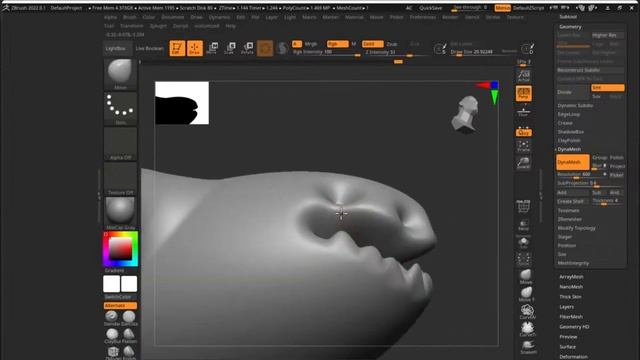Image resolution: width=640 pixels, height=360 pixels.
Task: Collapse the DynaMesh subsection header
Action: coord(569,149)
